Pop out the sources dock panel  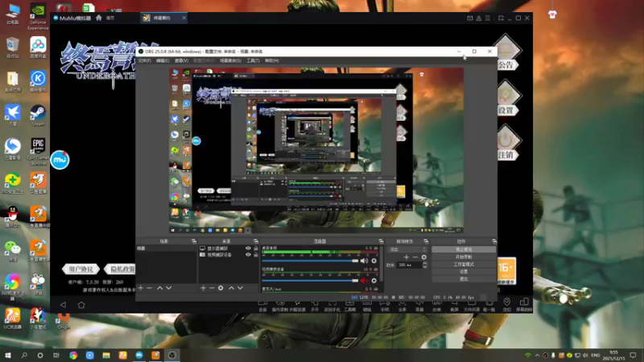[x=256, y=241]
